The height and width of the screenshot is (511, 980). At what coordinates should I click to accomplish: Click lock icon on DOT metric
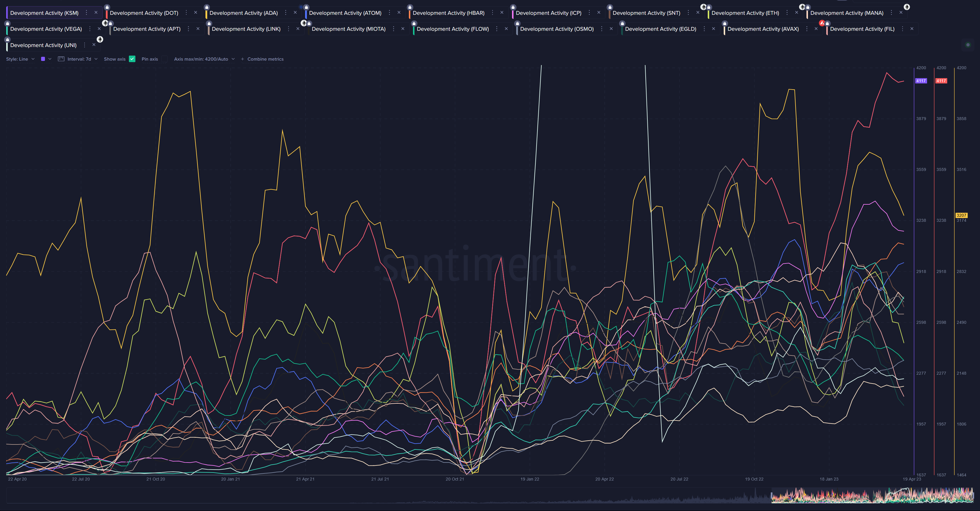pos(107,7)
